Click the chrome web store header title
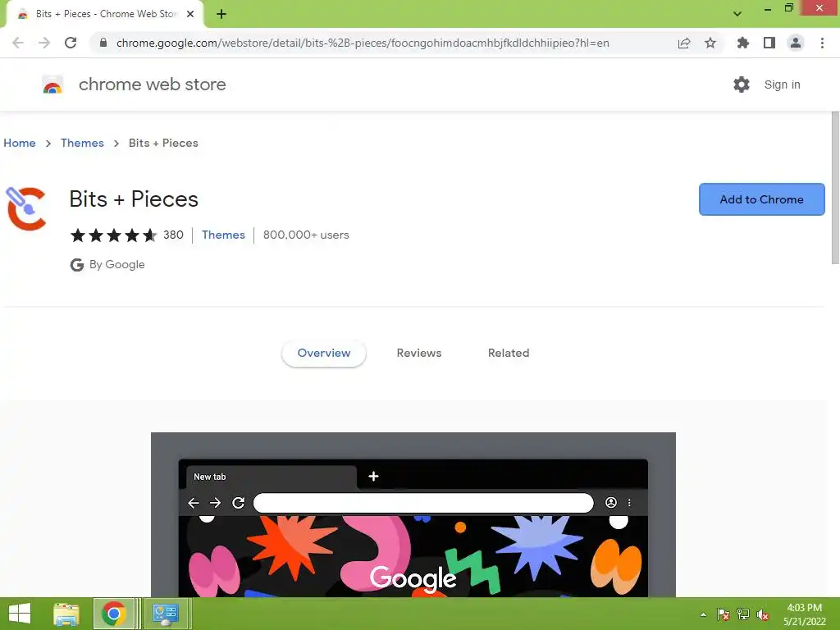840x630 pixels. pyautogui.click(x=152, y=84)
